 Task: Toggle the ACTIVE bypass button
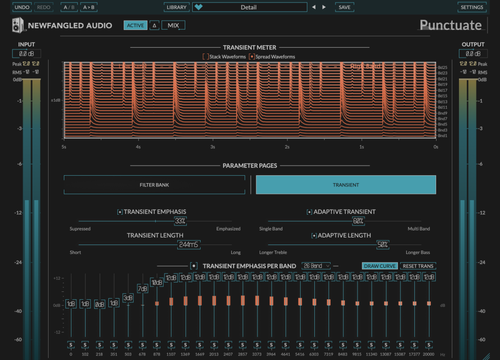(135, 25)
